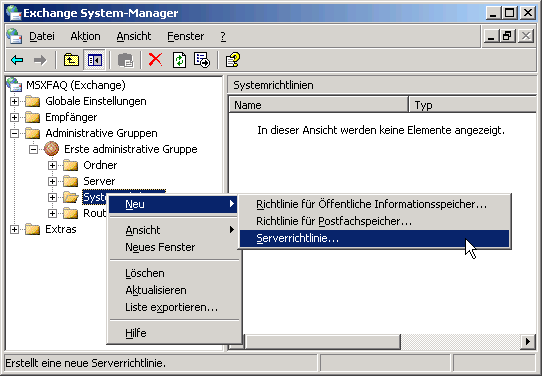Open the Aktion menu
This screenshot has height=376, width=542.
point(85,36)
